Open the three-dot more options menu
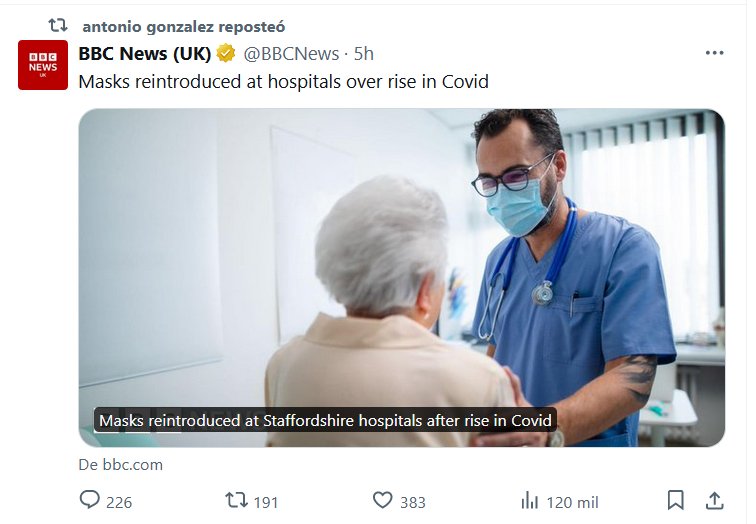This screenshot has width=756, height=524. (x=714, y=54)
